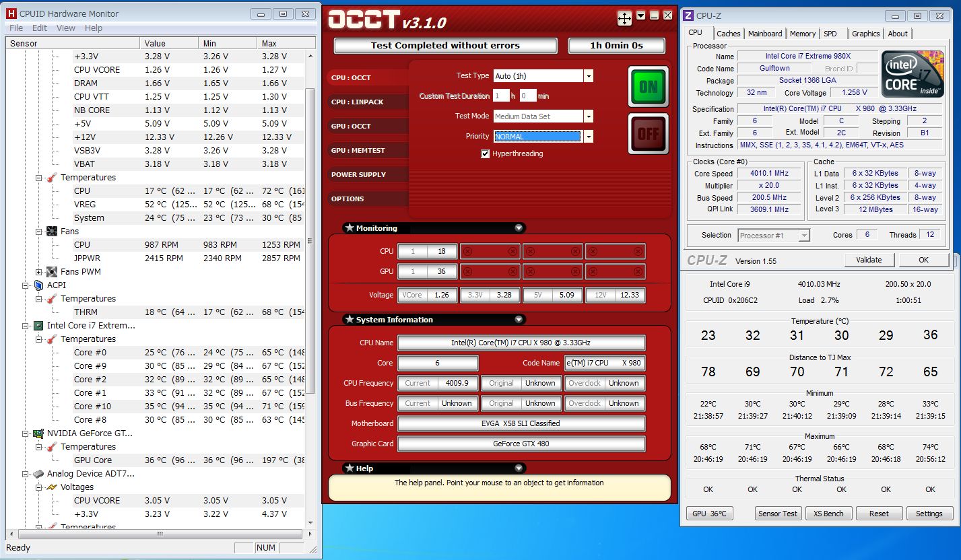The height and width of the screenshot is (560, 961).
Task: Start the test with the green ON button
Action: tap(649, 87)
